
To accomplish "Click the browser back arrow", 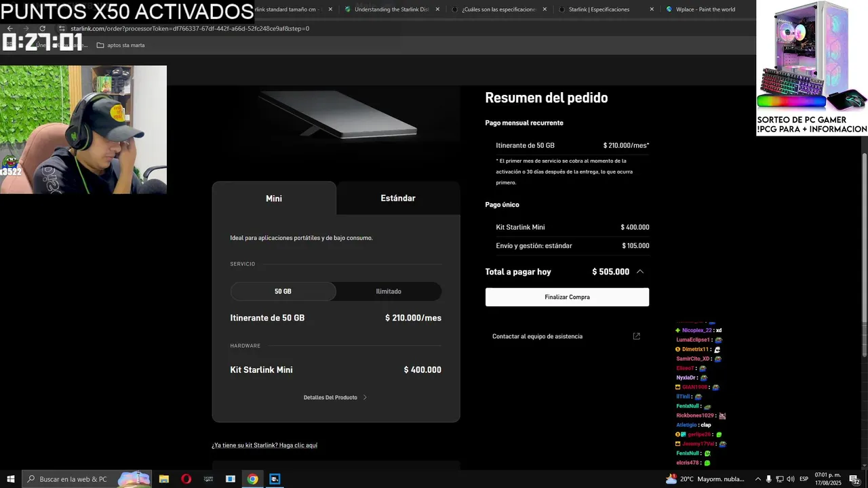I will (9, 28).
